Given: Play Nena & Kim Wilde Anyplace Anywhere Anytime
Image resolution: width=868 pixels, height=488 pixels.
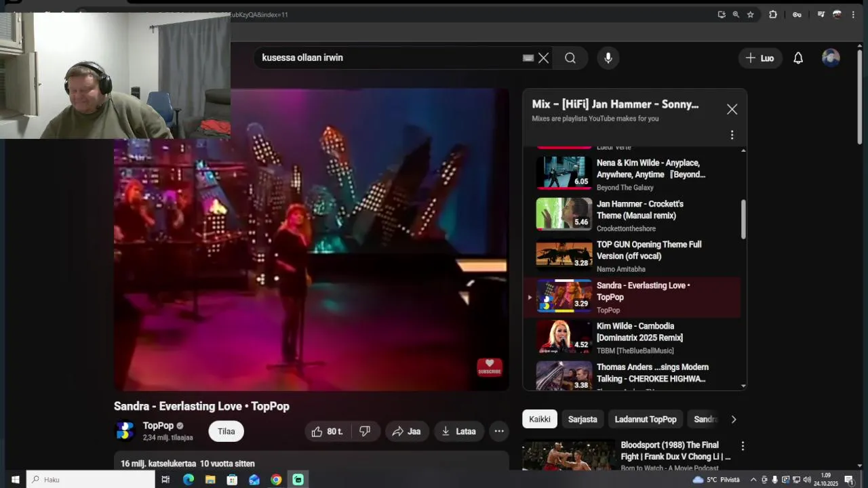Looking at the screenshot, I should (632, 174).
